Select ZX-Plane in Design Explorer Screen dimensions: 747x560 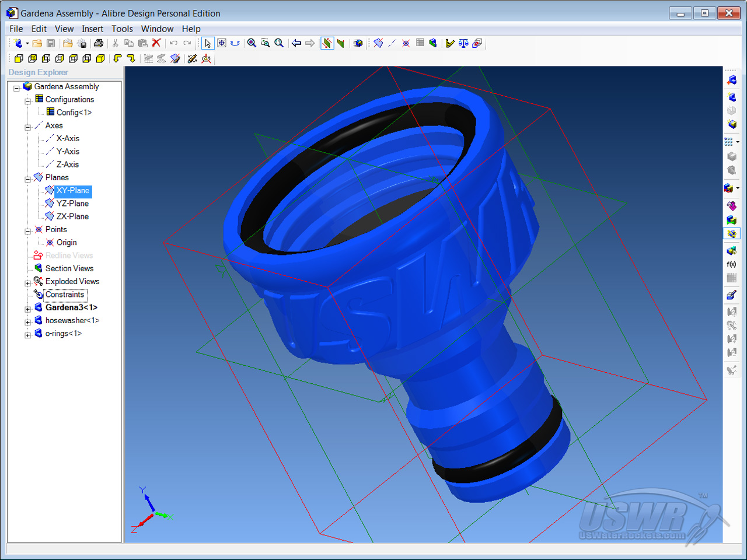click(72, 216)
